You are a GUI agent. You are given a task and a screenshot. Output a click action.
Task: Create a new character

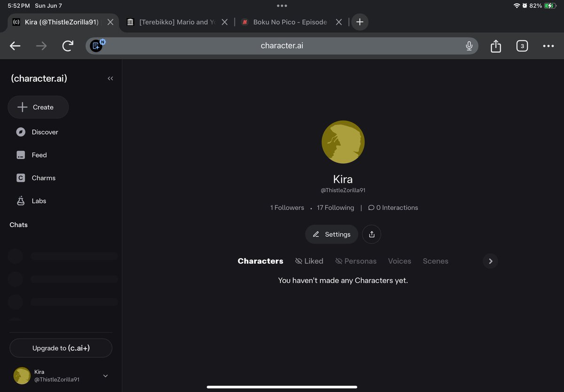tap(38, 107)
